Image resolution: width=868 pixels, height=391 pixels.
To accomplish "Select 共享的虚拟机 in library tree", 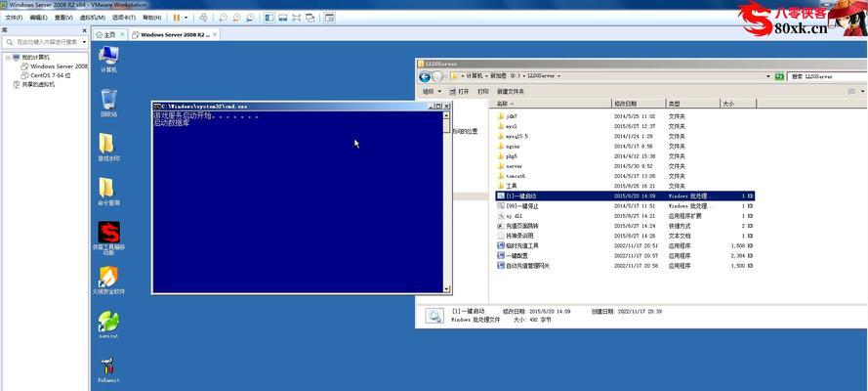I will (34, 84).
